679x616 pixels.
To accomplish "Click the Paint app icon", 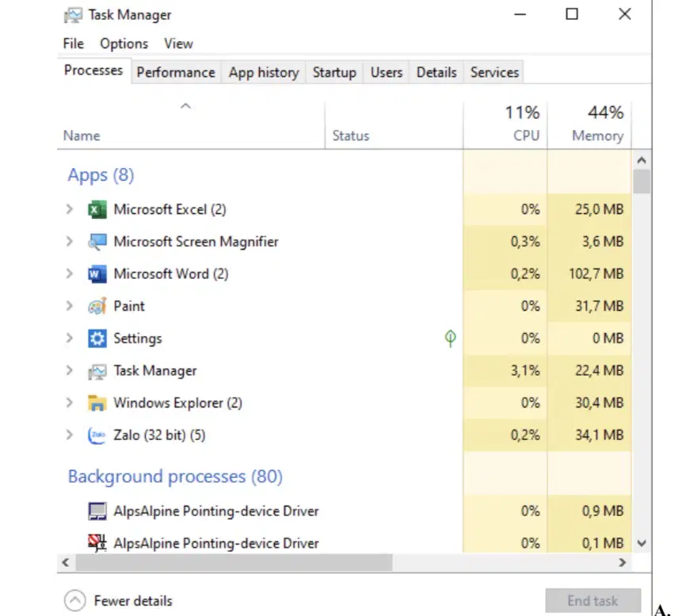I will click(97, 306).
